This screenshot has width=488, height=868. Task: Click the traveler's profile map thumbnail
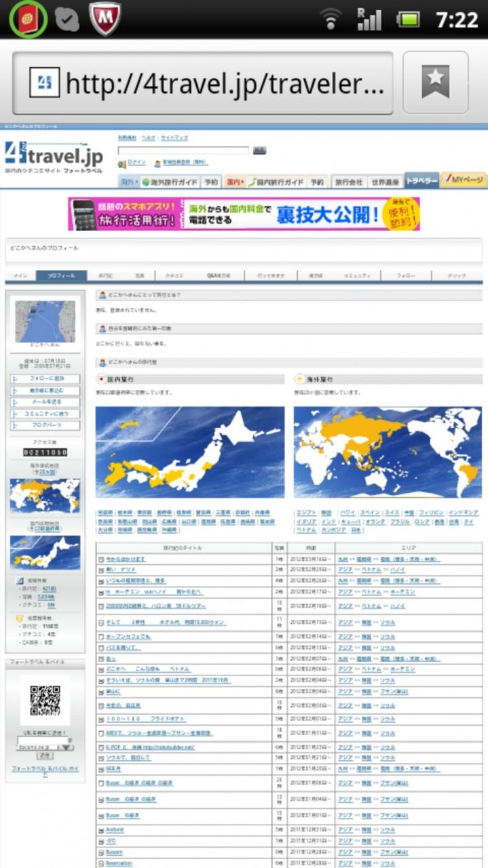[x=45, y=321]
